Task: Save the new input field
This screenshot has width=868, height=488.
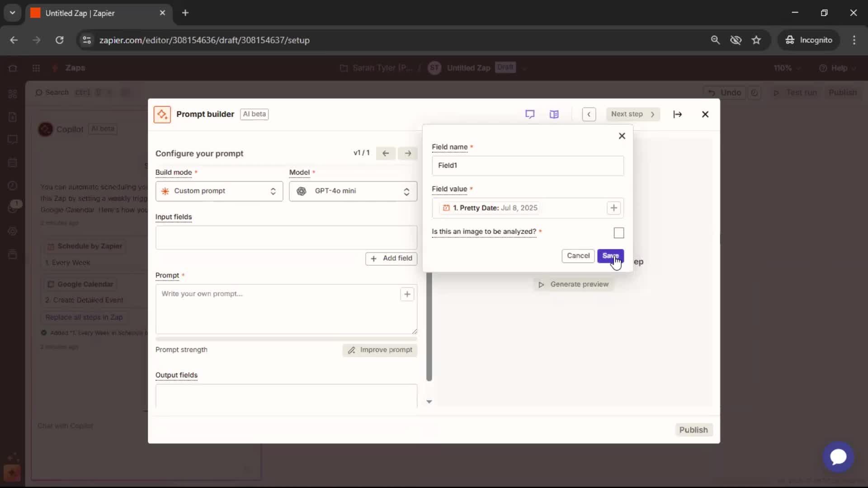Action: 610,256
